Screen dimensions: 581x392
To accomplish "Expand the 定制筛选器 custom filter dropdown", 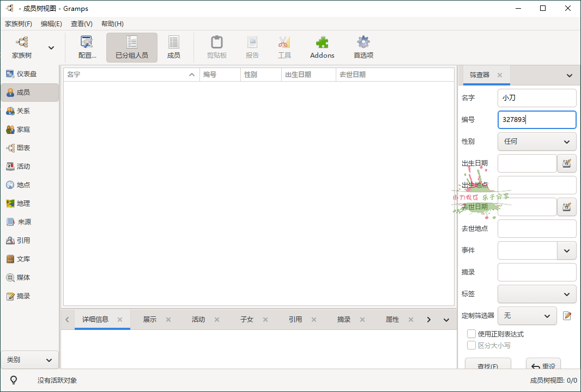I will point(527,315).
